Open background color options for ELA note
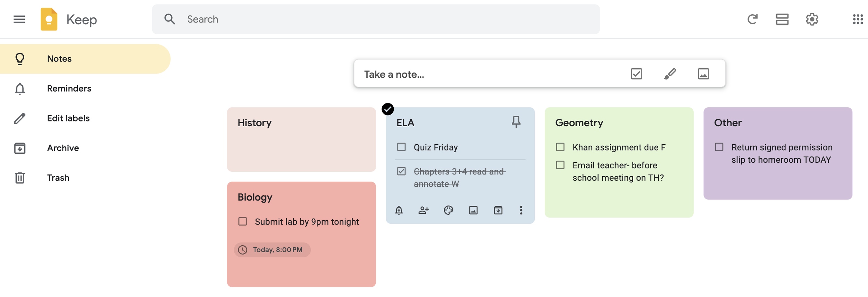Viewport: 868px width, 297px height. tap(448, 210)
